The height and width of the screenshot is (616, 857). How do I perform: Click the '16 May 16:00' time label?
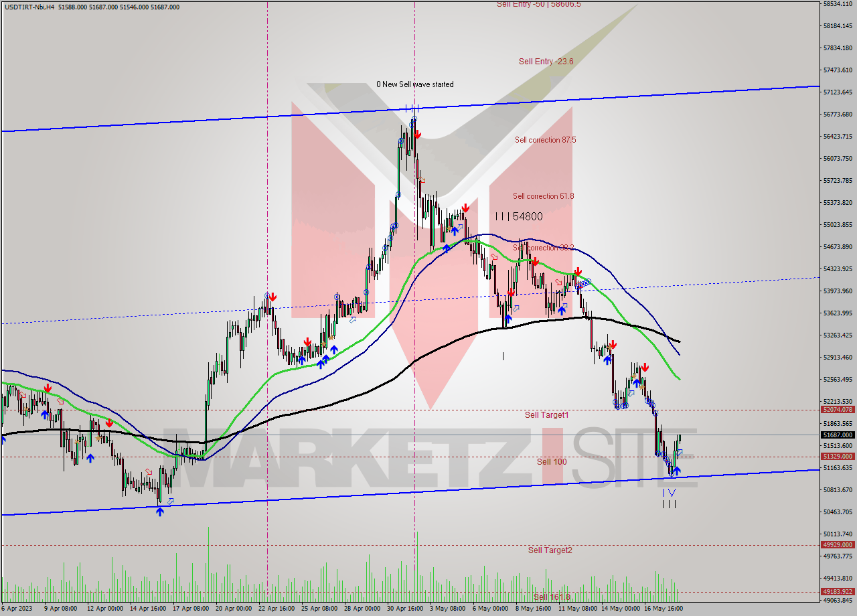662,610
